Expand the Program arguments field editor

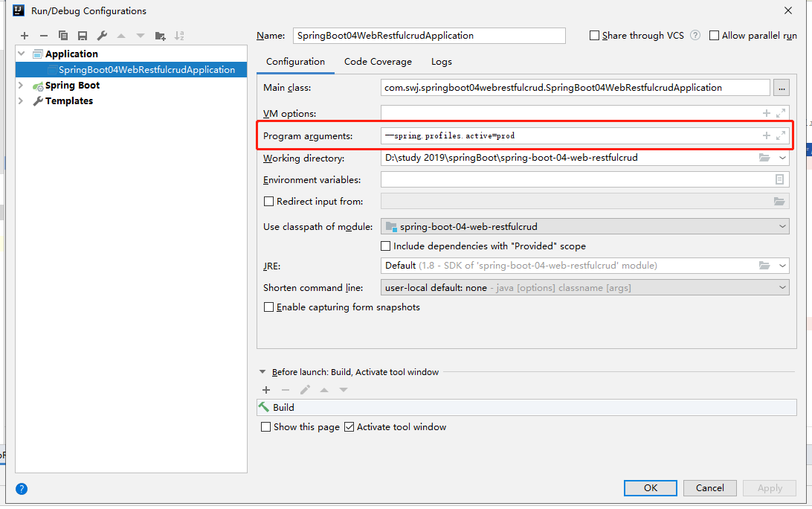tap(781, 135)
